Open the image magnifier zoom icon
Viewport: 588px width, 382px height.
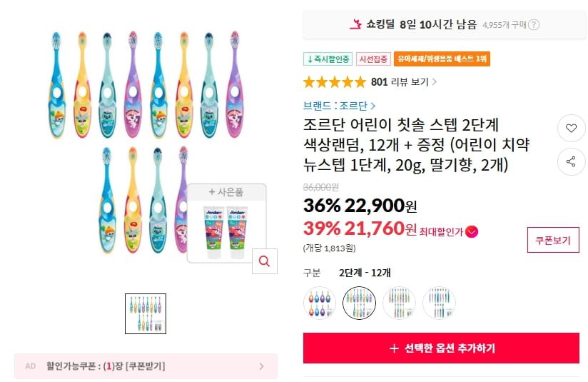pos(264,261)
